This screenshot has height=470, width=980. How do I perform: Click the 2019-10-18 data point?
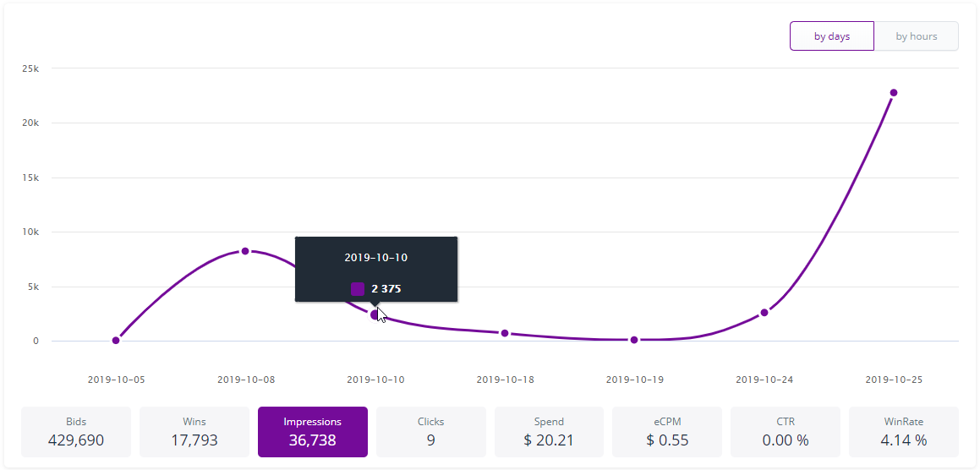(x=505, y=333)
